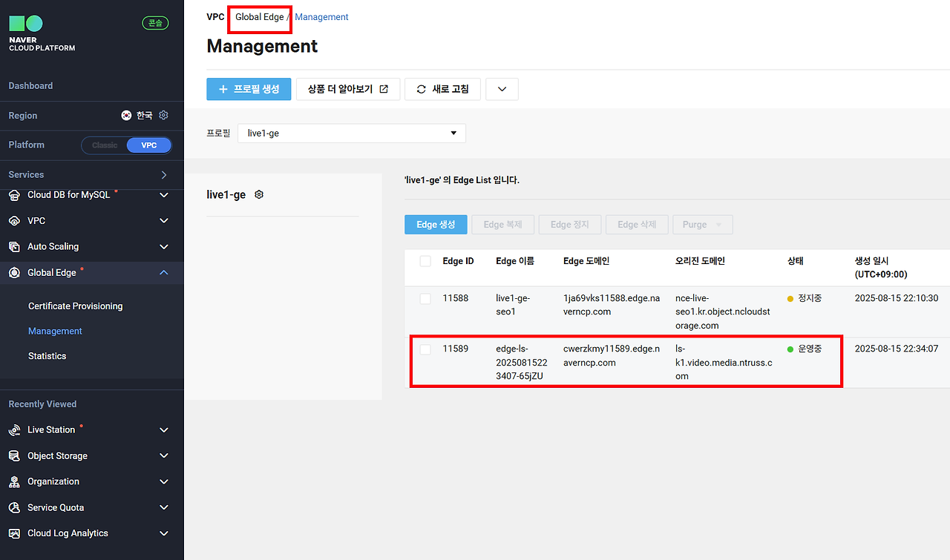Click the Cloud Log Analytics icon
This screenshot has width=950, height=560.
coord(14,533)
